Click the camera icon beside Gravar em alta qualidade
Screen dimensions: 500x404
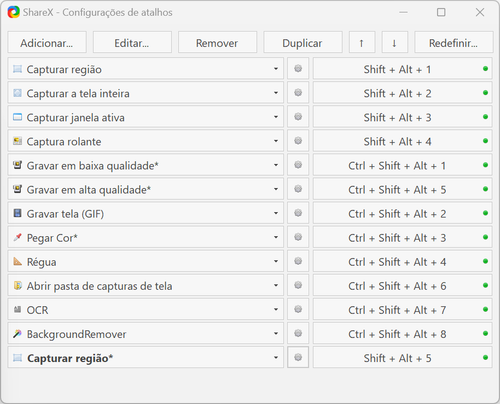pyautogui.click(x=17, y=189)
